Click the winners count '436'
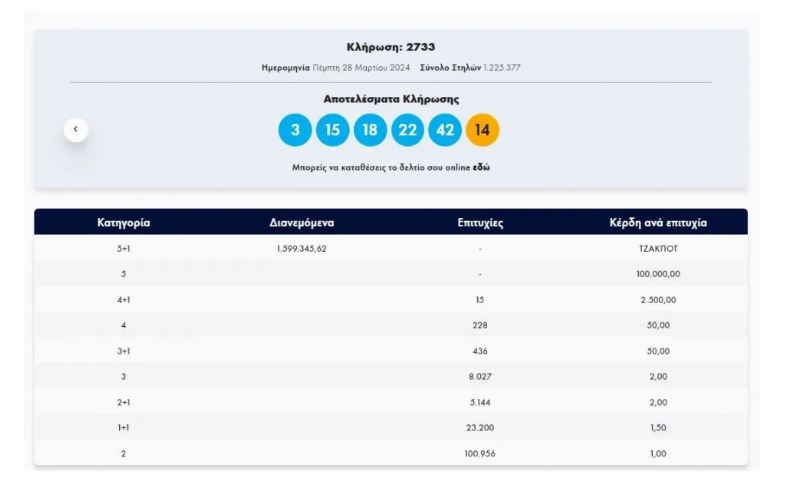788x498 pixels. point(480,351)
